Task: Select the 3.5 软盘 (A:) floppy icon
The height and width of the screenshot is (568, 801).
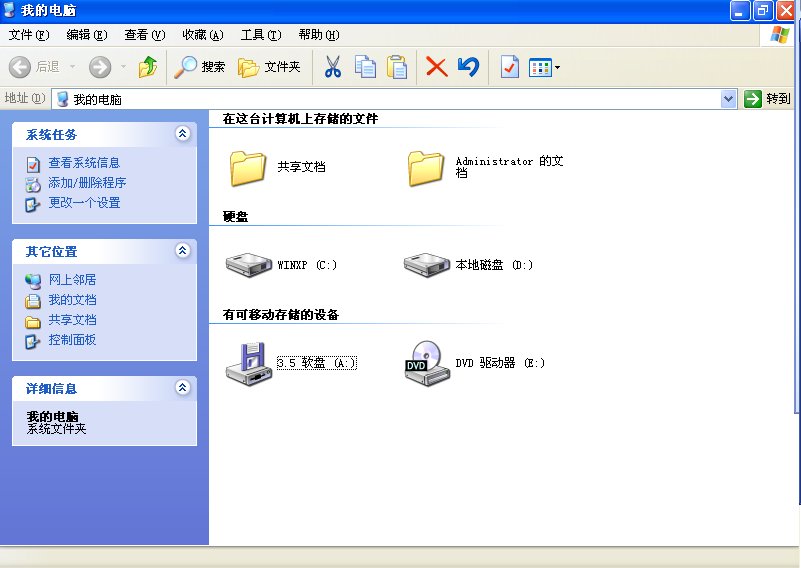Action: coord(249,363)
